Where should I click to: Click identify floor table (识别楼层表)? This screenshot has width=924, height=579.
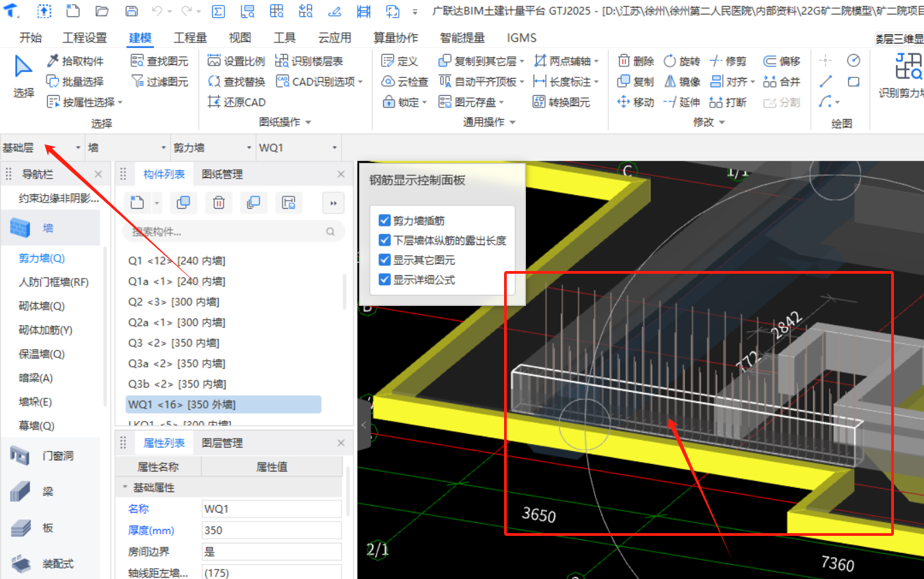point(309,61)
